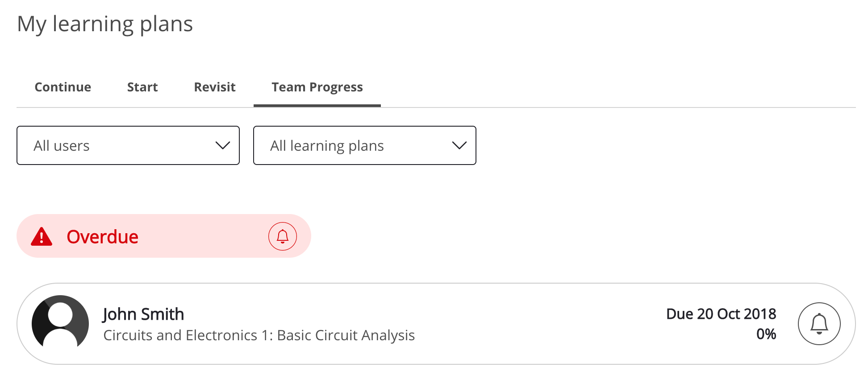Open Circuits and Electronics 1 course title
Screen dimensions: 868x371
click(259, 335)
